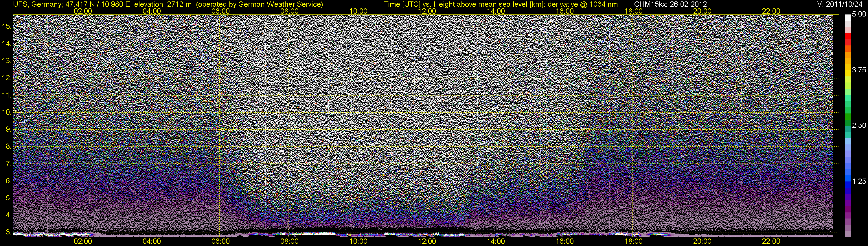This screenshot has height=246, width=868.
Task: Click the height label "4."
Action: [8, 215]
